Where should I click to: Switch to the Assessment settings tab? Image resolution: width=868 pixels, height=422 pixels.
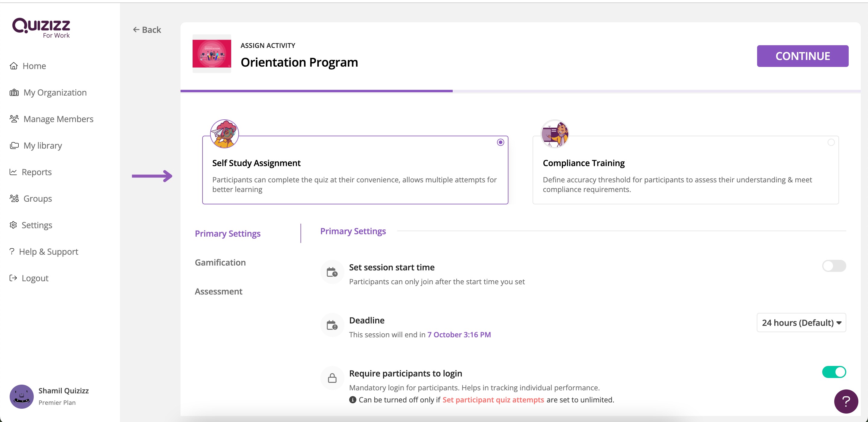click(218, 291)
